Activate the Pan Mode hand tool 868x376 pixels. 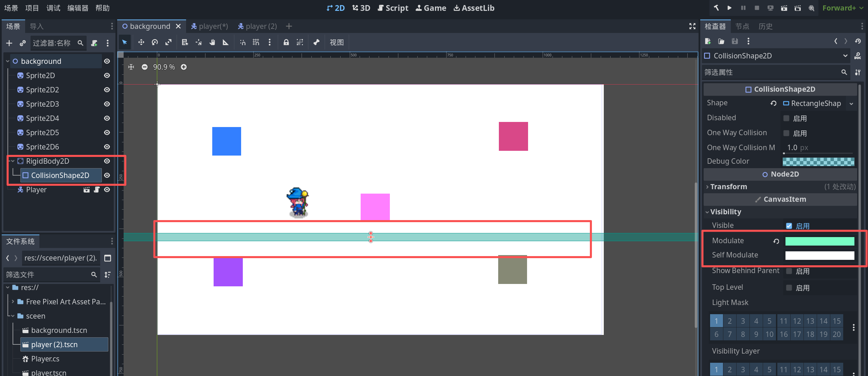(x=212, y=42)
